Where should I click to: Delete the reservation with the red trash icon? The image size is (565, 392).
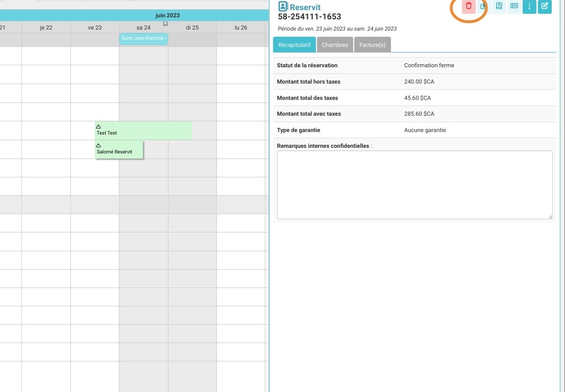click(469, 6)
